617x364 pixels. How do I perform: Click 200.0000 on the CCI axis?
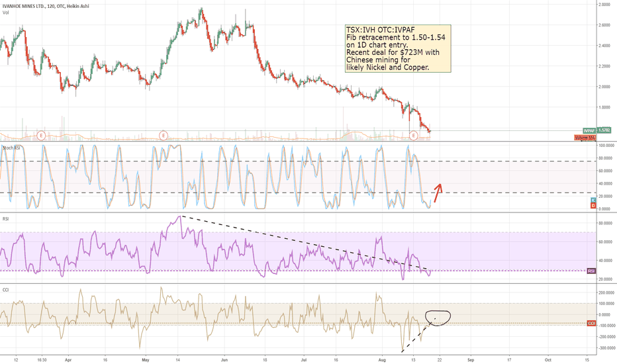pyautogui.click(x=606, y=293)
